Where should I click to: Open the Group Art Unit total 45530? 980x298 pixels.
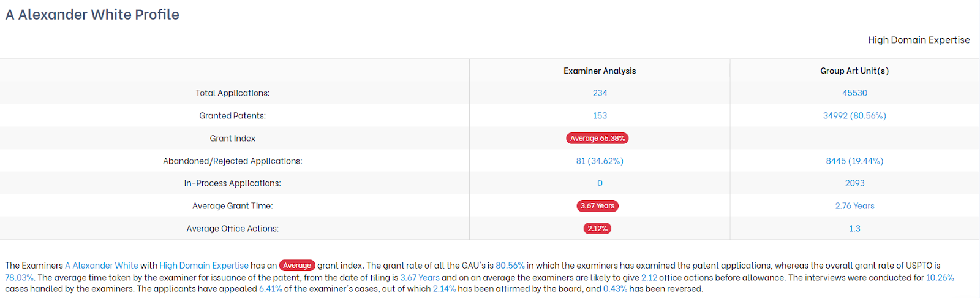(854, 93)
